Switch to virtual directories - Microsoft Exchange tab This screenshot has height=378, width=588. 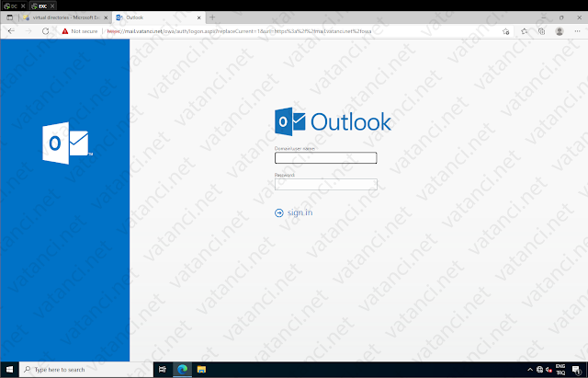[65, 17]
